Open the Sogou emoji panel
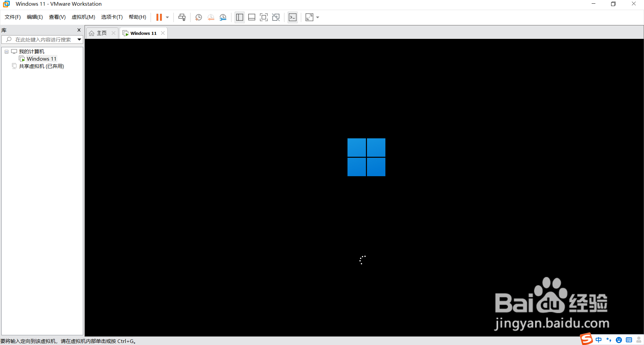This screenshot has height=345, width=644. click(x=619, y=340)
